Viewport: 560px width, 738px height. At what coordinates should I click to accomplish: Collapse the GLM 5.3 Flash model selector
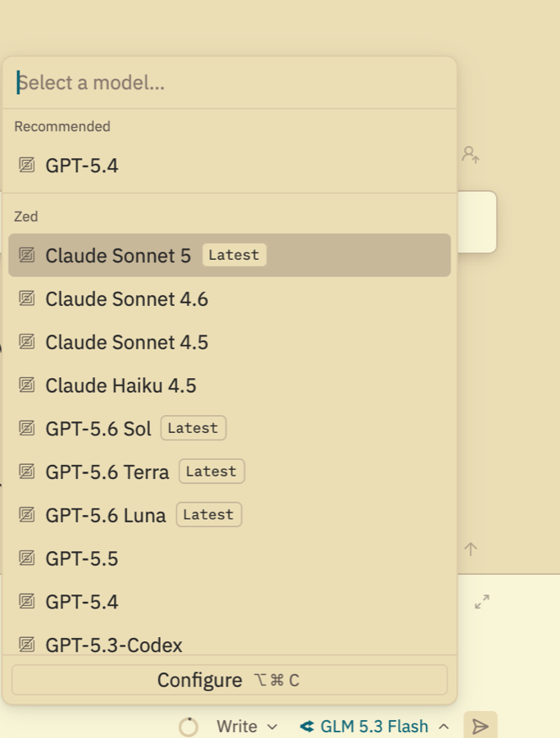(375, 727)
